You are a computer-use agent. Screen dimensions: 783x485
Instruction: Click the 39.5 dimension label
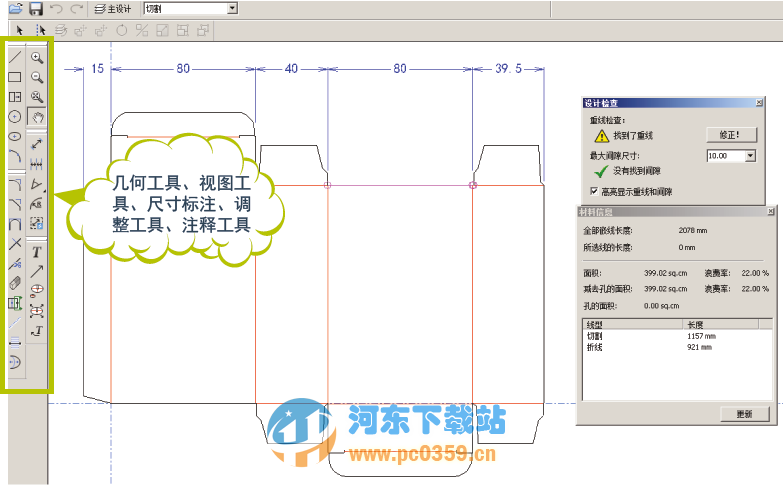pyautogui.click(x=508, y=69)
